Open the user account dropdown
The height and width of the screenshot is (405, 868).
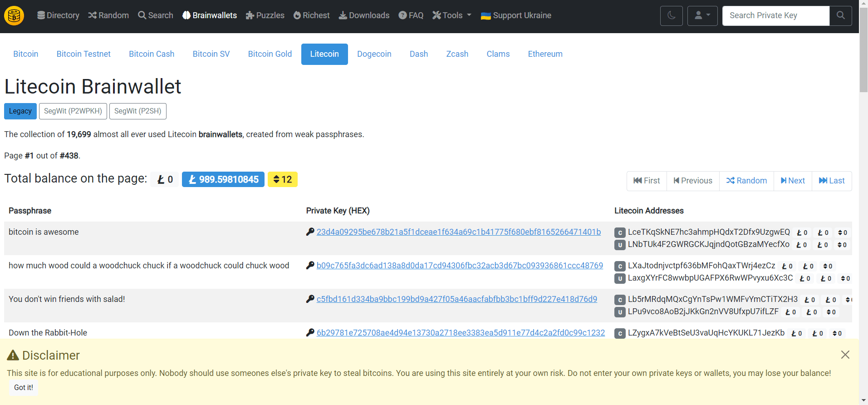click(x=702, y=16)
